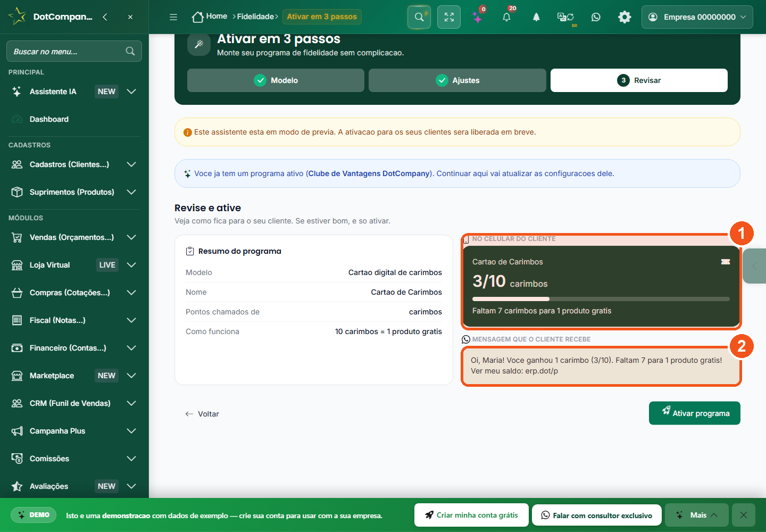Click the Financeiro money icon
766x532 pixels.
coord(17,348)
